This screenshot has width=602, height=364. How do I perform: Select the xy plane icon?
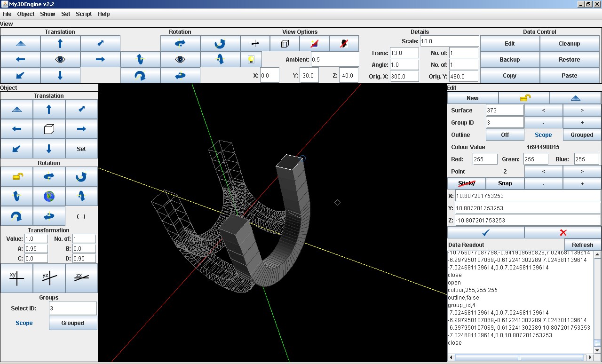(x=16, y=278)
